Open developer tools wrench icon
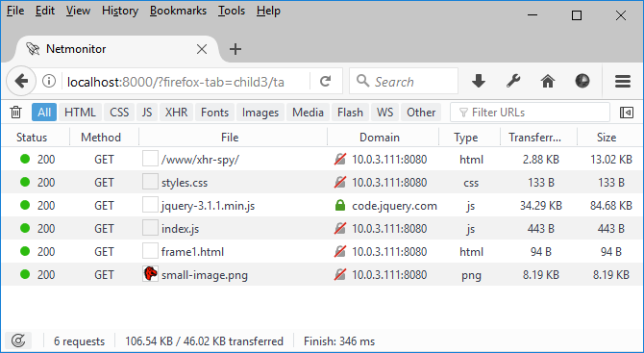The width and height of the screenshot is (644, 353). [x=513, y=82]
